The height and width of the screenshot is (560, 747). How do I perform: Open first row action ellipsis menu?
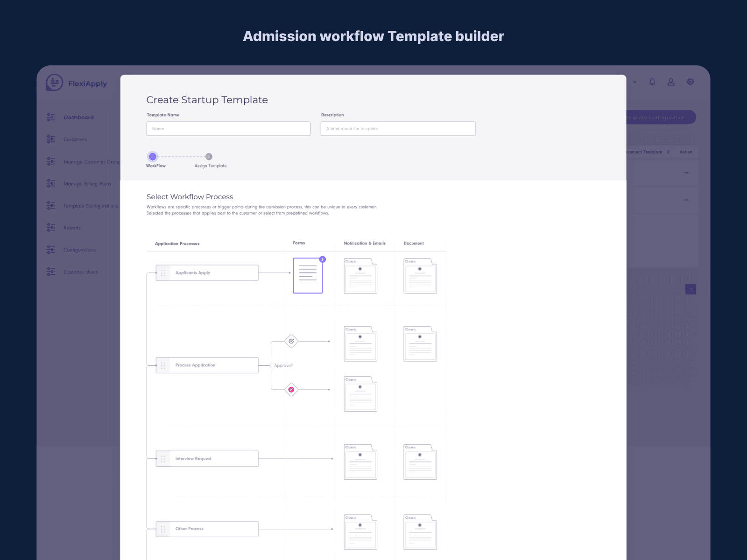[686, 173]
